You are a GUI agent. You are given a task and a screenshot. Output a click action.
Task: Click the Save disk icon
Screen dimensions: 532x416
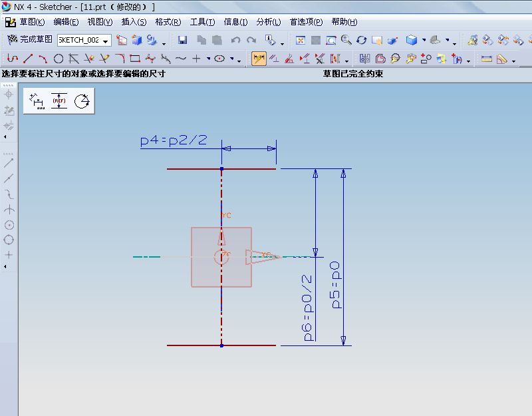[x=182, y=40]
